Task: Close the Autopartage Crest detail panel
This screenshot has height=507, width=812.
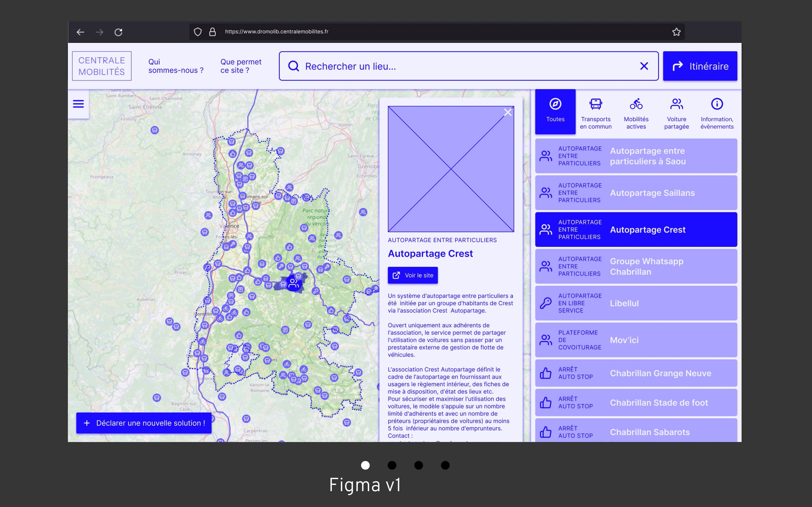Action: point(508,112)
